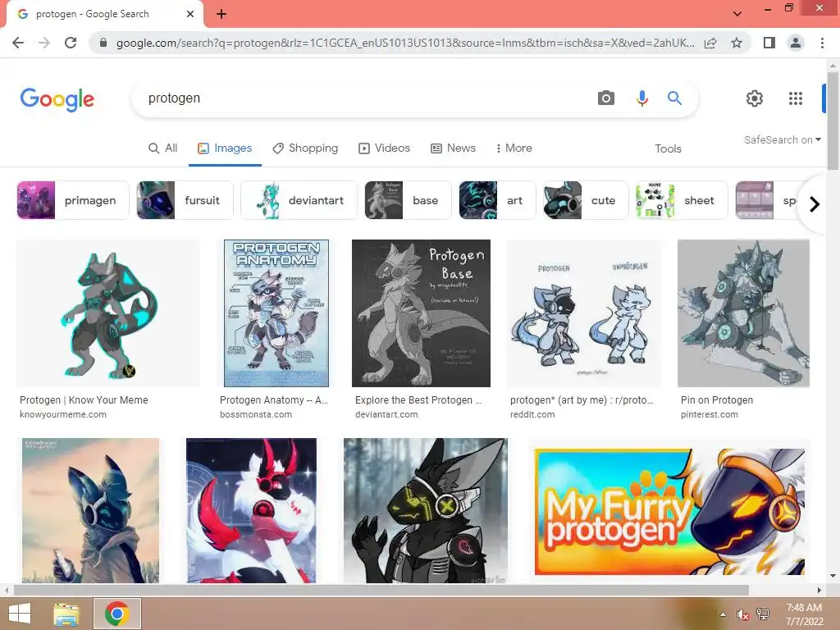Click the bossmonsta.com source text

point(256,414)
